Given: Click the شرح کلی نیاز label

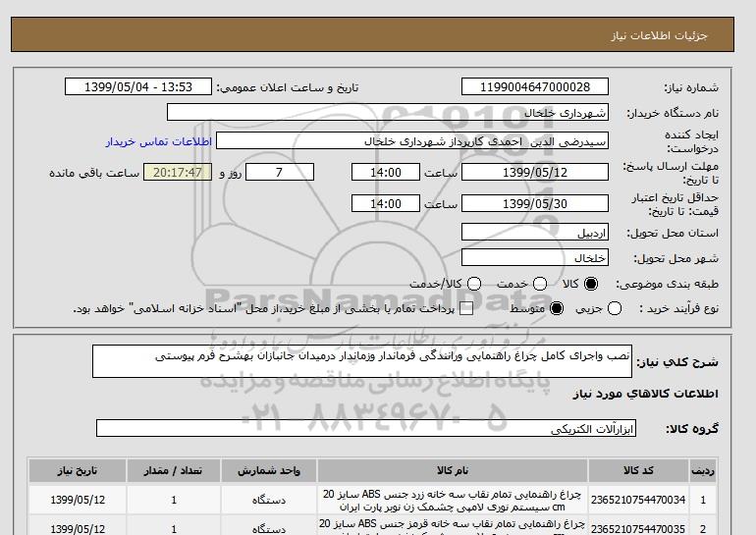Looking at the screenshot, I should pos(677,362).
